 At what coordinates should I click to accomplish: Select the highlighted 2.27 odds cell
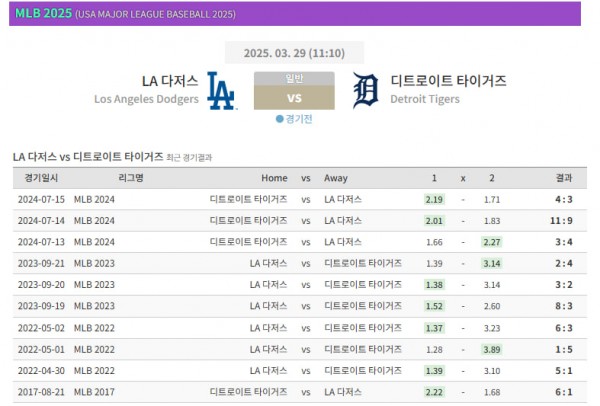click(491, 242)
